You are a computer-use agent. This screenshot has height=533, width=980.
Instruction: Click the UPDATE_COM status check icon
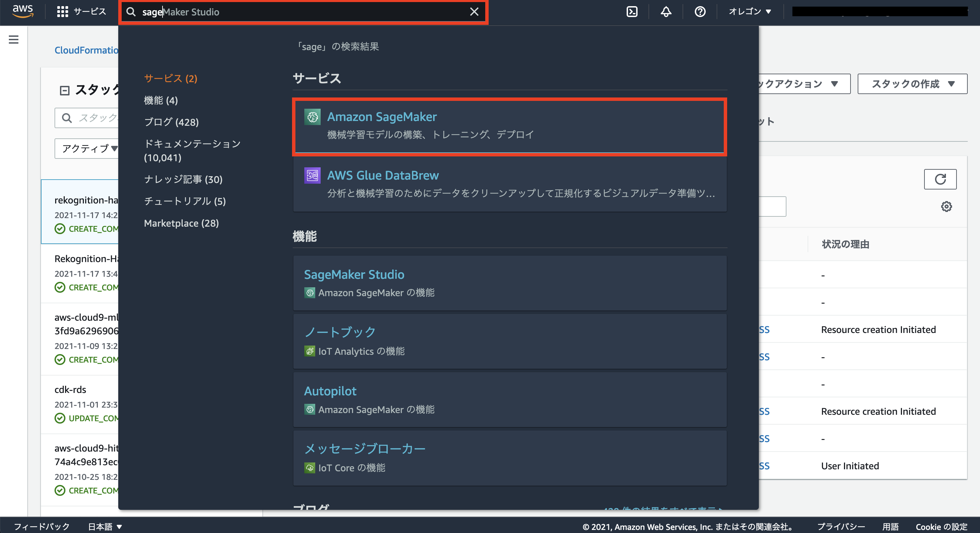tap(60, 418)
